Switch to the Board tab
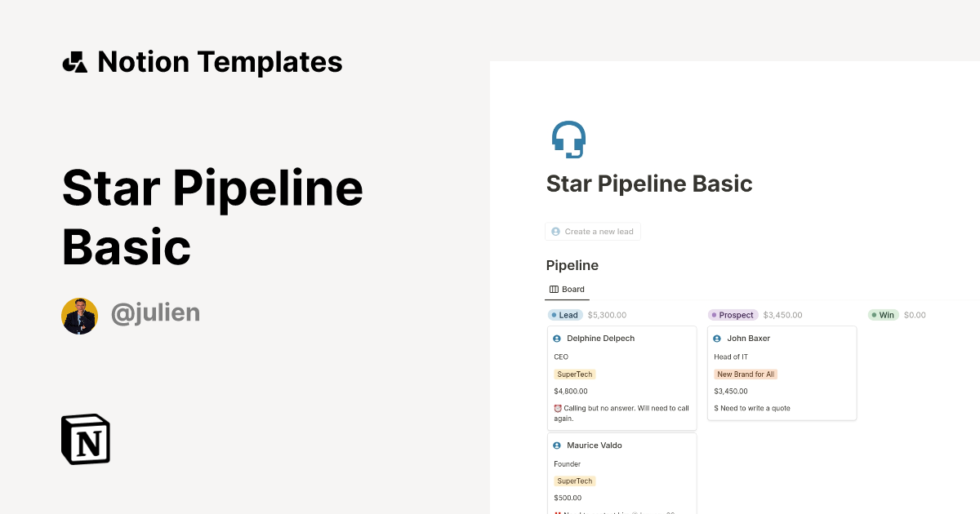The height and width of the screenshot is (514, 980). pyautogui.click(x=567, y=289)
